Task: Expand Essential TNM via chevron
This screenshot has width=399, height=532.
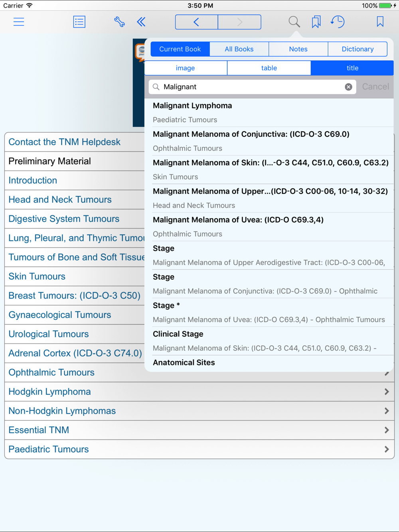Action: pyautogui.click(x=387, y=430)
